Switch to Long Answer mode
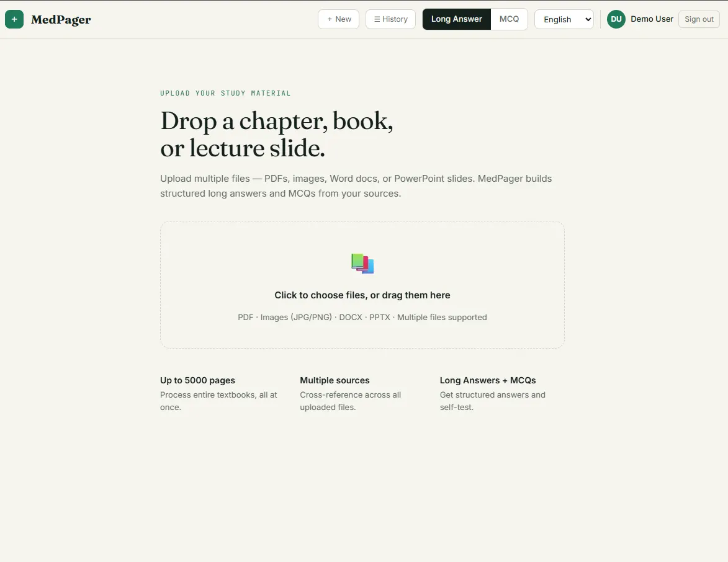The height and width of the screenshot is (562, 728). [456, 19]
